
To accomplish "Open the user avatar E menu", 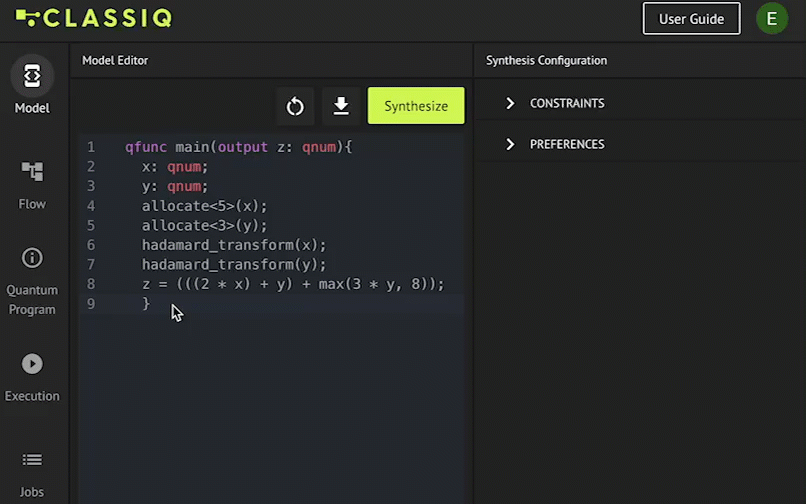I will tap(772, 19).
